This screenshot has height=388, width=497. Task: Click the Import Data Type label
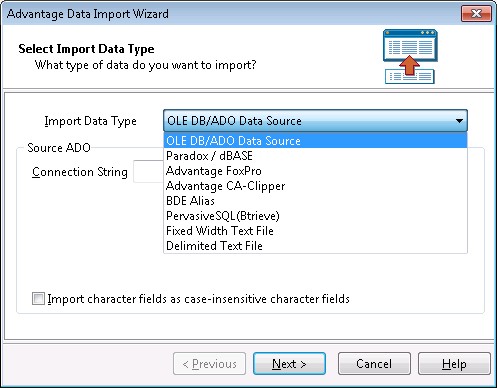[x=90, y=121]
